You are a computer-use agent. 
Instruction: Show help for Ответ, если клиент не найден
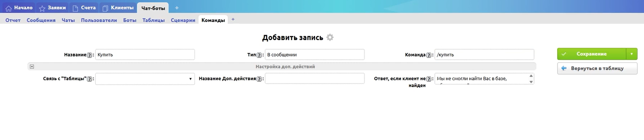pyautogui.click(x=429, y=79)
